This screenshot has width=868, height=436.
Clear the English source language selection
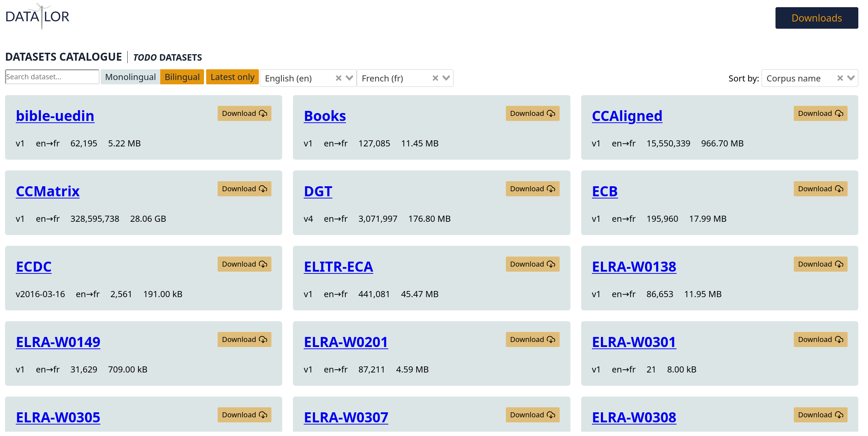tap(338, 78)
